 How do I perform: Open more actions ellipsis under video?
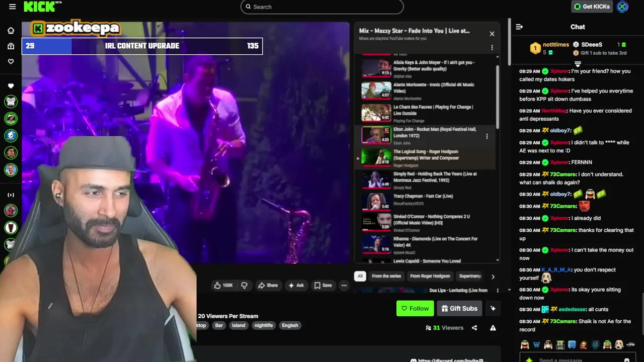click(x=344, y=285)
